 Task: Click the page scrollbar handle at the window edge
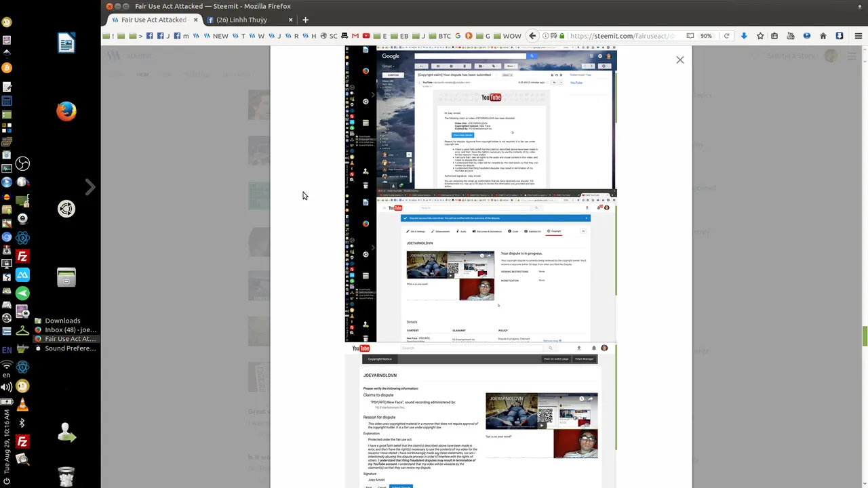[865, 336]
